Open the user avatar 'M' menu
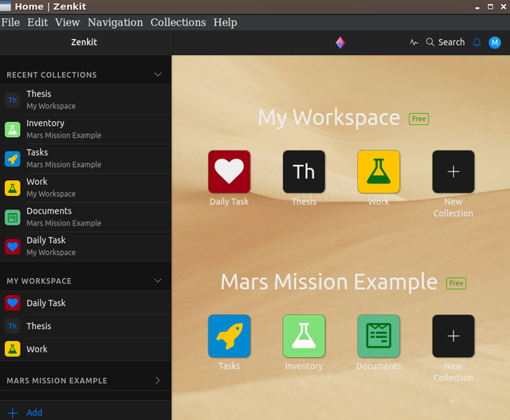The image size is (510, 420). [x=495, y=42]
